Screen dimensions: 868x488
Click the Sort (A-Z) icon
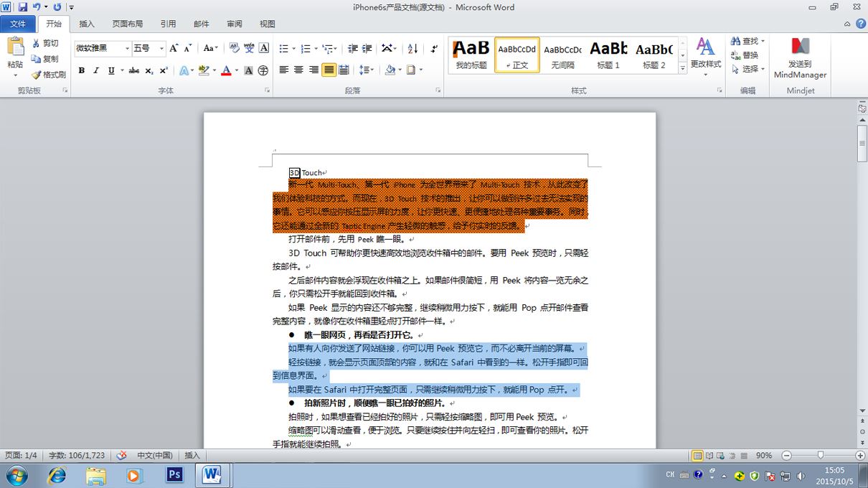pos(412,48)
